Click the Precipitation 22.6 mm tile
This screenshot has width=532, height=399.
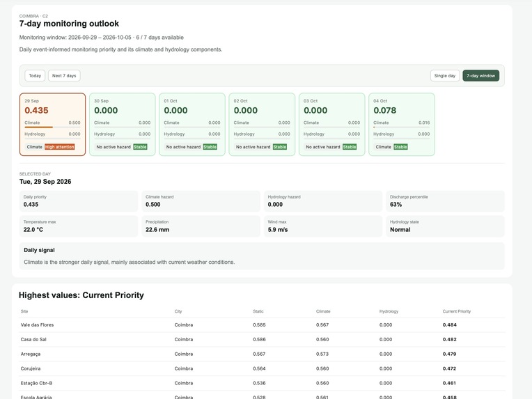[201, 226]
